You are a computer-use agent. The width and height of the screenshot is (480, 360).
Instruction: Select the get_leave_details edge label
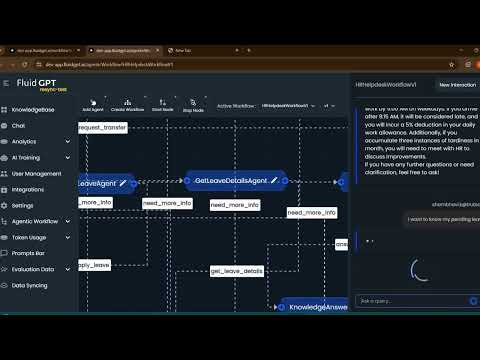(x=237, y=271)
